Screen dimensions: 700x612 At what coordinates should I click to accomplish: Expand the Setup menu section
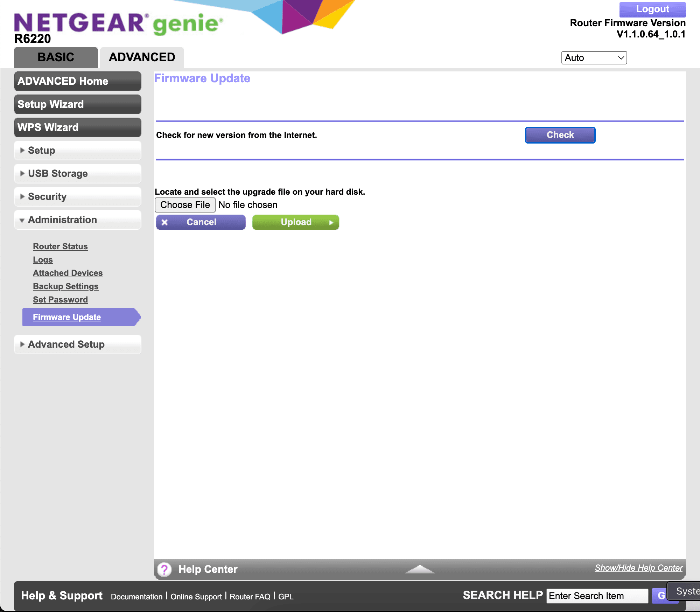[x=78, y=151]
